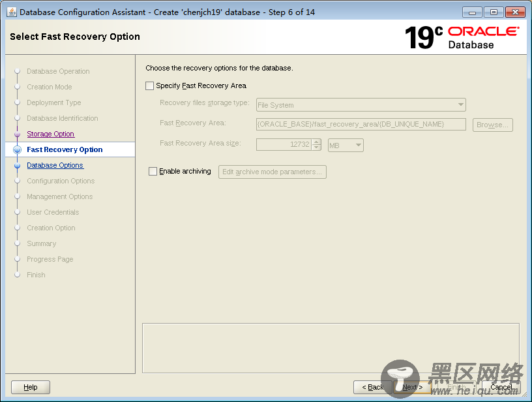Click Database Identification step in sidebar
The height and width of the screenshot is (402, 532).
point(63,118)
